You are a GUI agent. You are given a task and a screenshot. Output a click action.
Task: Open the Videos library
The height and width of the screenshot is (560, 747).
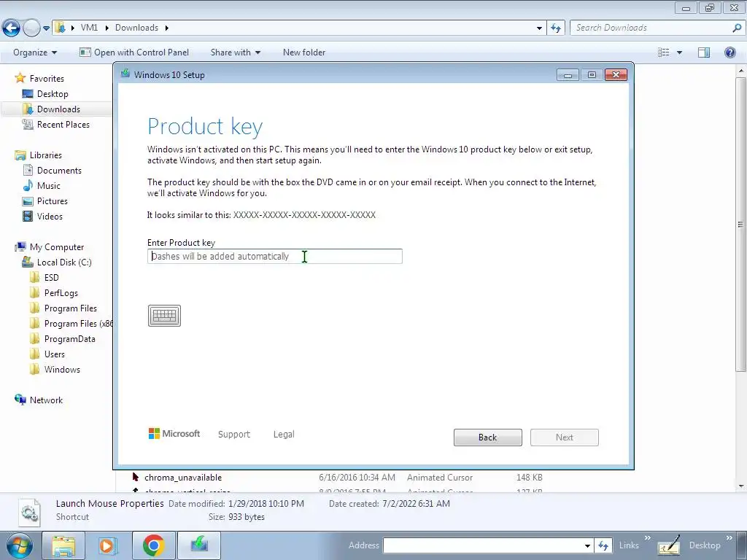(x=50, y=216)
